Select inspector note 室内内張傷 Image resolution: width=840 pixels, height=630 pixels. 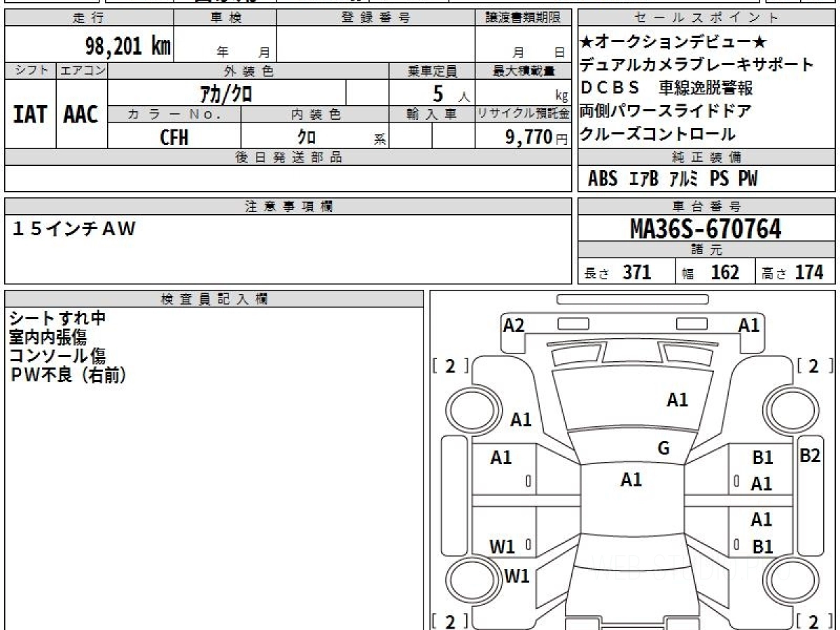tap(48, 337)
